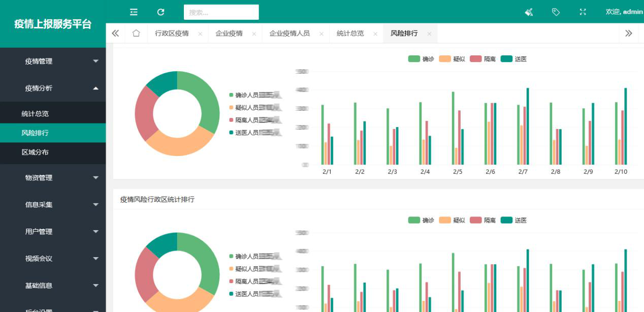Screen dimensions: 644x312
Task: Toggle 送医 series in top bar chart legend
Action: coord(514,59)
